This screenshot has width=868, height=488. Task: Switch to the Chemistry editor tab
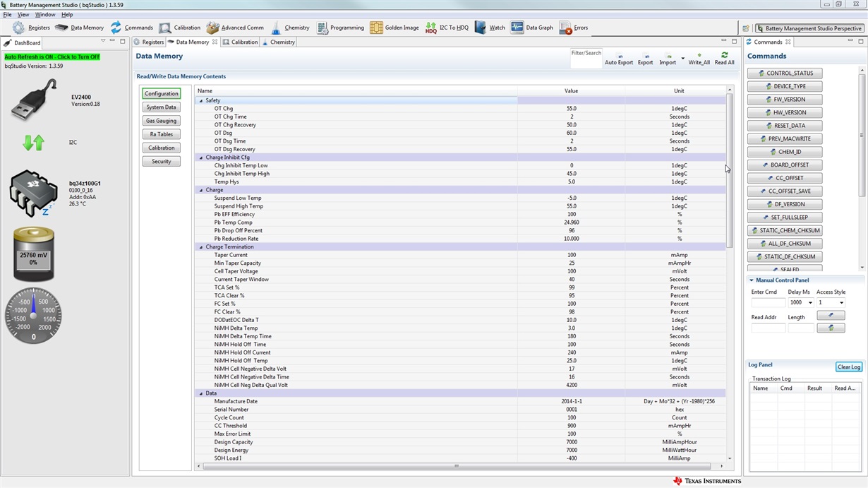click(279, 42)
